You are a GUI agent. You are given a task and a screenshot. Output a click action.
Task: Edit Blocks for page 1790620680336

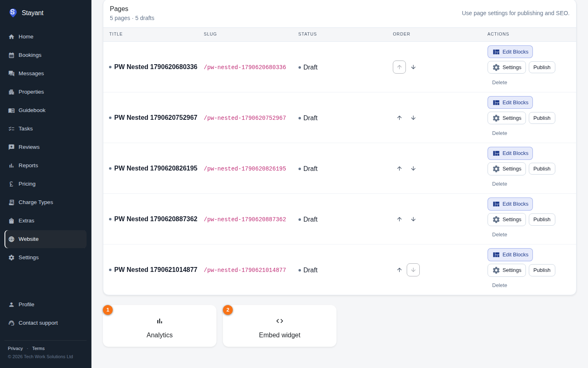[x=510, y=52]
